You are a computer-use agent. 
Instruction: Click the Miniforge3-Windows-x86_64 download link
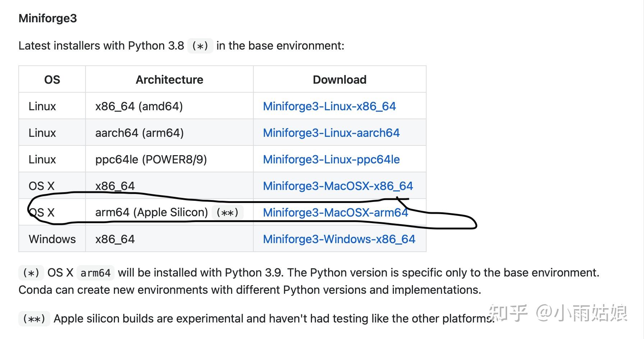(x=339, y=239)
